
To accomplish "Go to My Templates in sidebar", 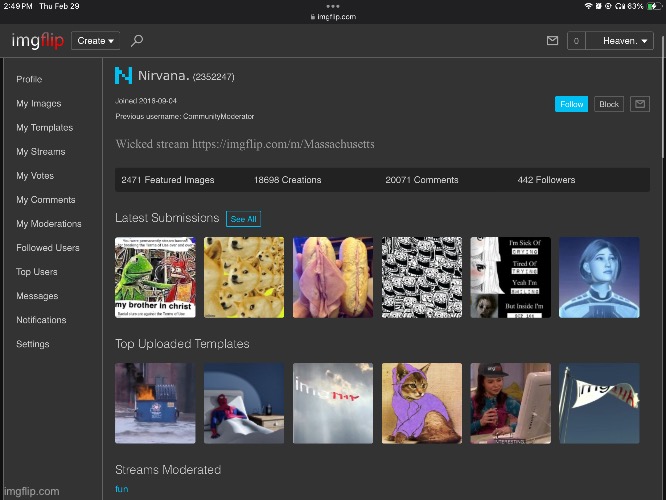I will point(44,128).
